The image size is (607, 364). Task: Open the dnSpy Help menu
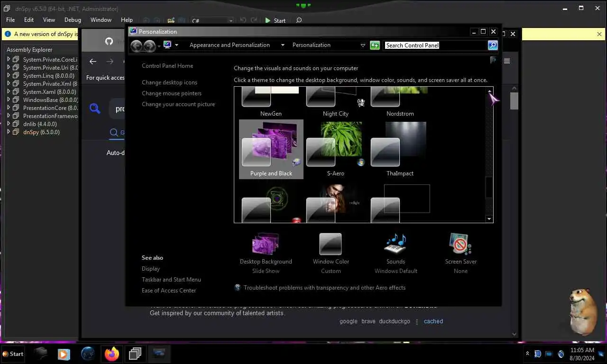pyautogui.click(x=127, y=20)
